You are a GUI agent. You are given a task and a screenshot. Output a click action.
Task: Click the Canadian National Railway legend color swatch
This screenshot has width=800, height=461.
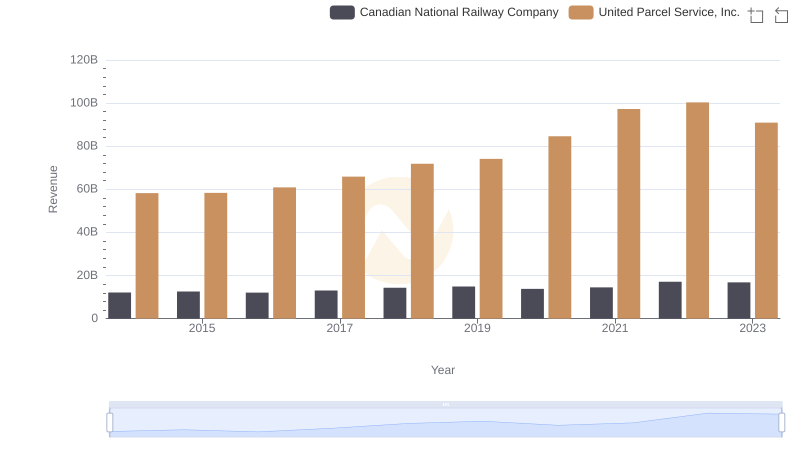pos(342,12)
